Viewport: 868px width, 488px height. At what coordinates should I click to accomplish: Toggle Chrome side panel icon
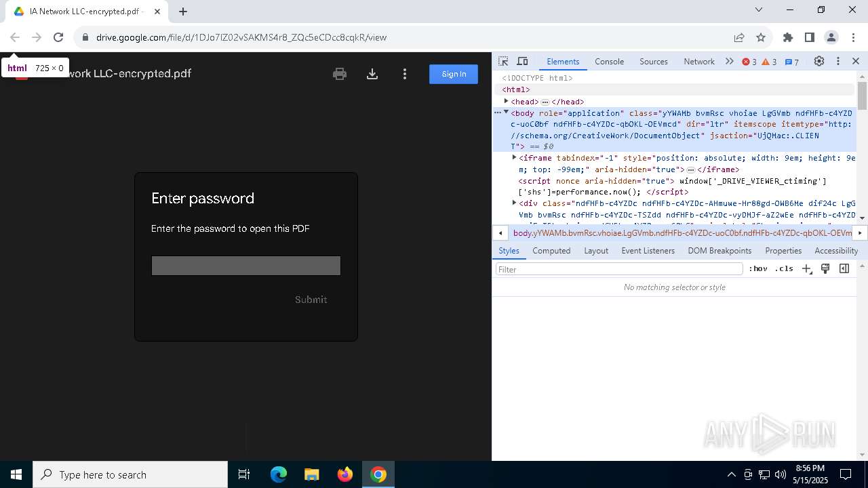810,37
